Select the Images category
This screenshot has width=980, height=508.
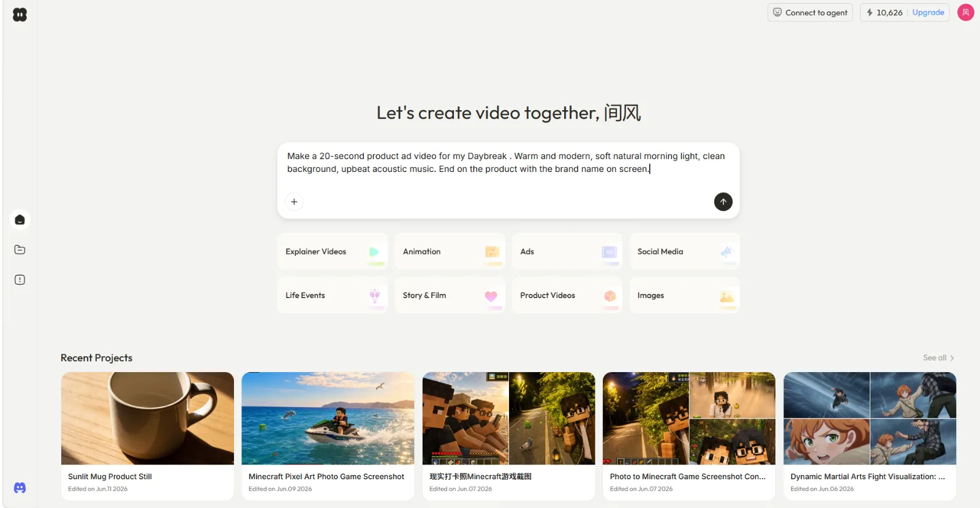pyautogui.click(x=685, y=295)
